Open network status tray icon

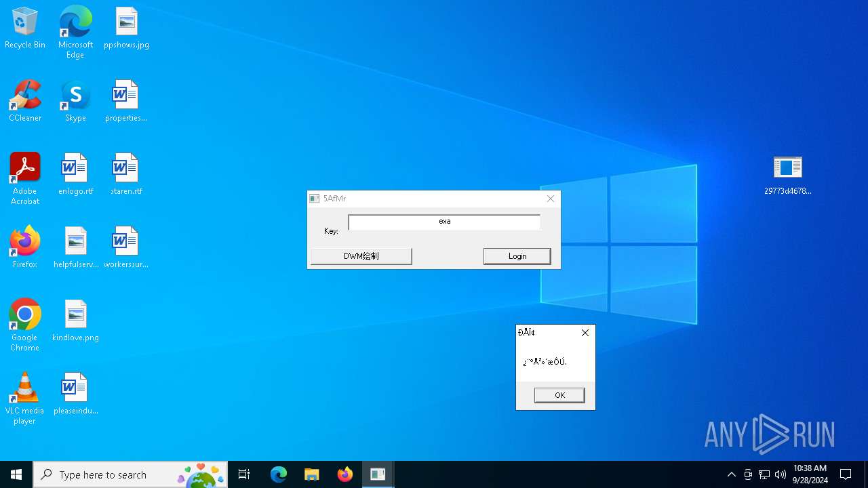[764, 474]
